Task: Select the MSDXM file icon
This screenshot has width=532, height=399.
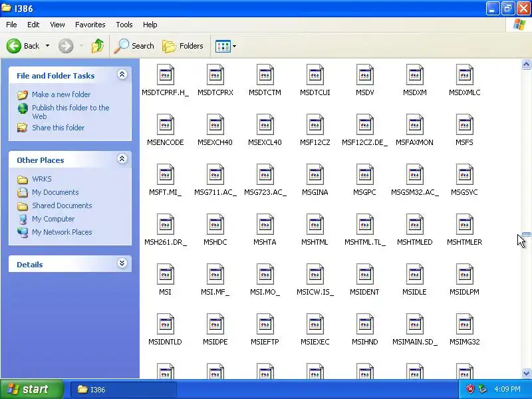Action: click(414, 74)
